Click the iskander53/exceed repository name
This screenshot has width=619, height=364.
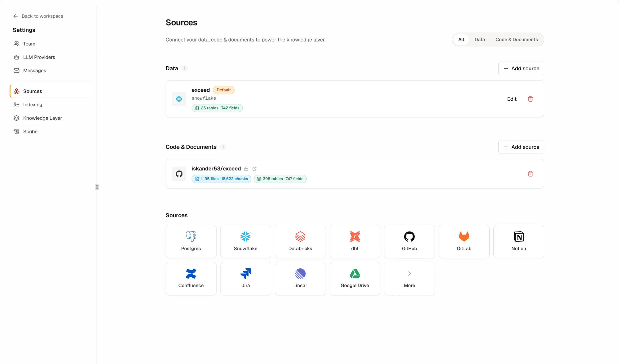coord(216,169)
